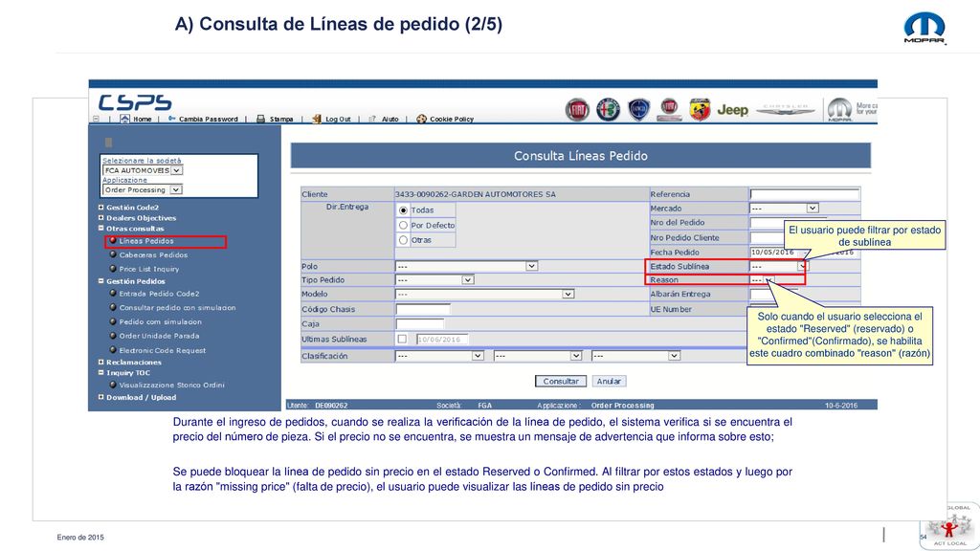The height and width of the screenshot is (551, 980).
Task: Select the Todas radio button
Action: 403,210
